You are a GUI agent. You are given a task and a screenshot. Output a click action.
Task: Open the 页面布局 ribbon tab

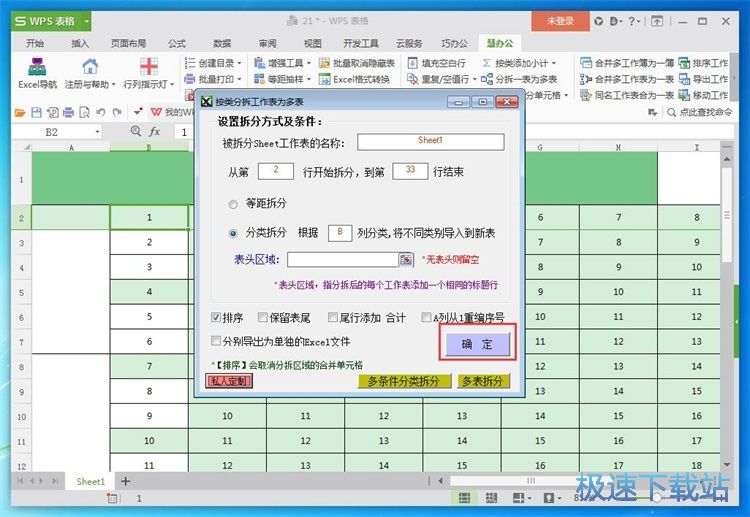click(x=128, y=43)
